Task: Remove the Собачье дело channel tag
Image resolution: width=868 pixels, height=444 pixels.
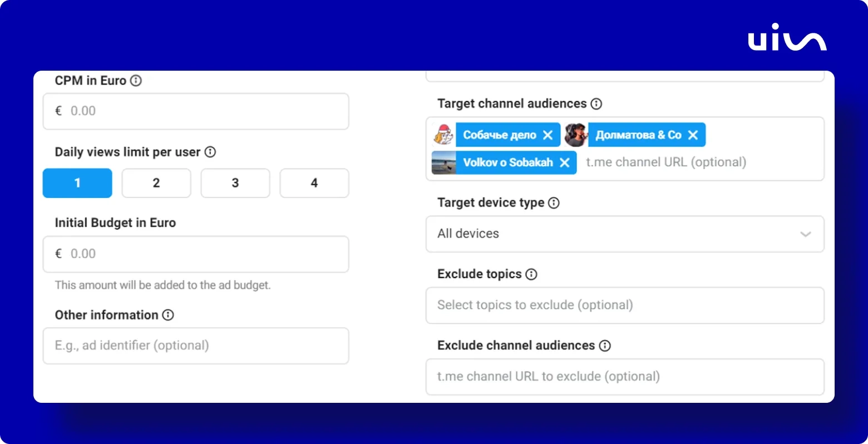Action: pyautogui.click(x=548, y=135)
